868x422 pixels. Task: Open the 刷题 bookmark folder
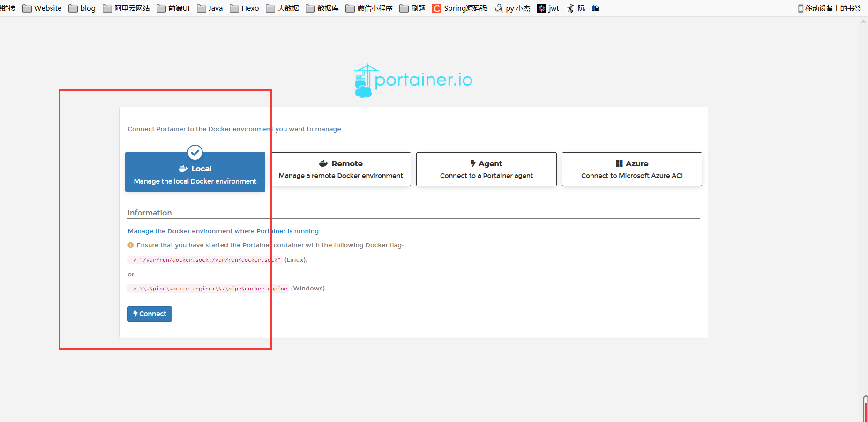pos(412,8)
